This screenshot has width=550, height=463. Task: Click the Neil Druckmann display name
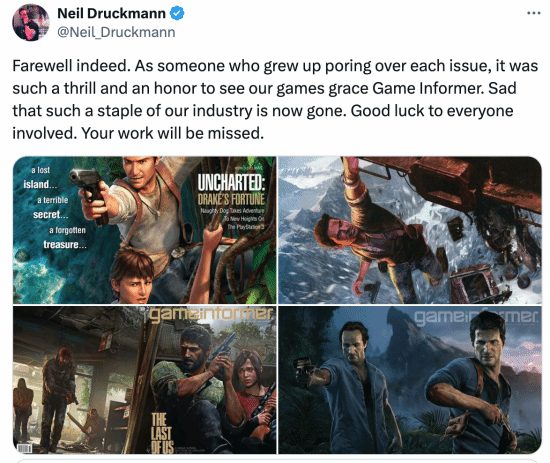111,13
